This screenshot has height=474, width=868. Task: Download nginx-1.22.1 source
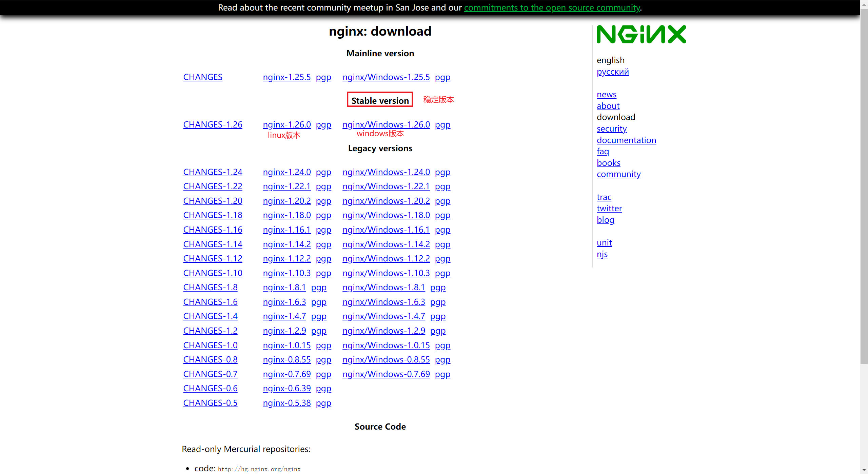pos(287,186)
